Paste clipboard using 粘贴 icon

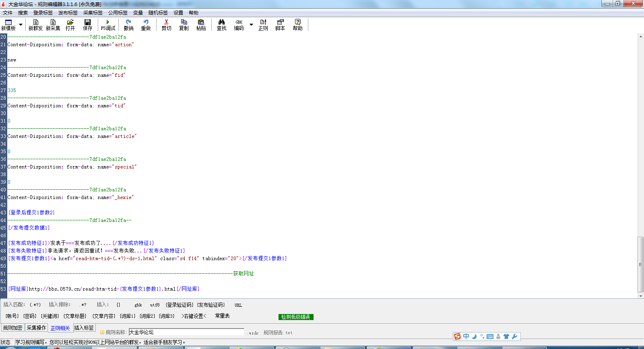tap(201, 25)
